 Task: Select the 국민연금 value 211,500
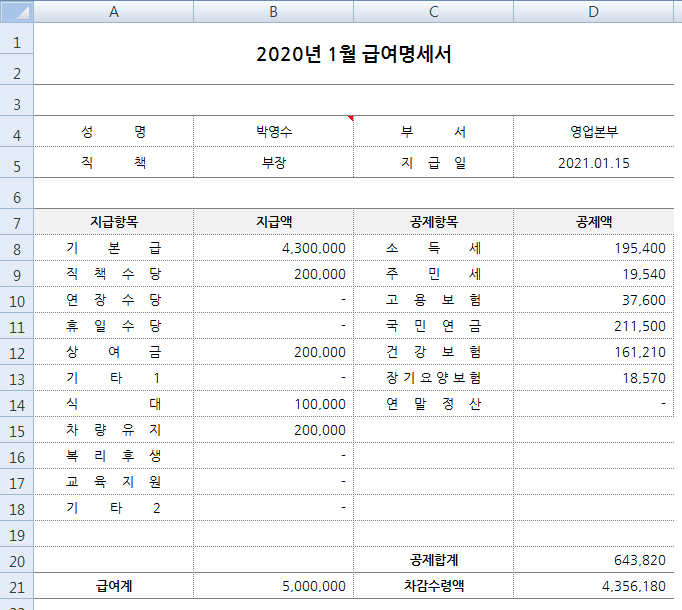pos(593,326)
